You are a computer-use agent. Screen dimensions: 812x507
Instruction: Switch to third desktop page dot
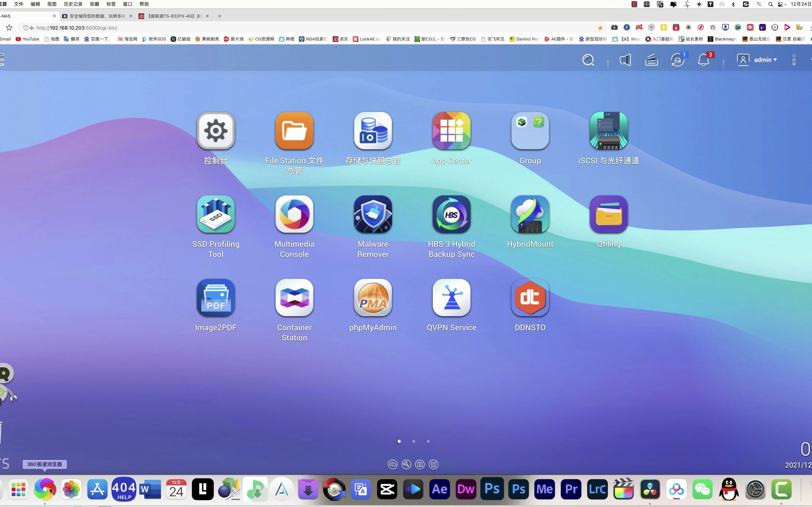[x=428, y=441]
